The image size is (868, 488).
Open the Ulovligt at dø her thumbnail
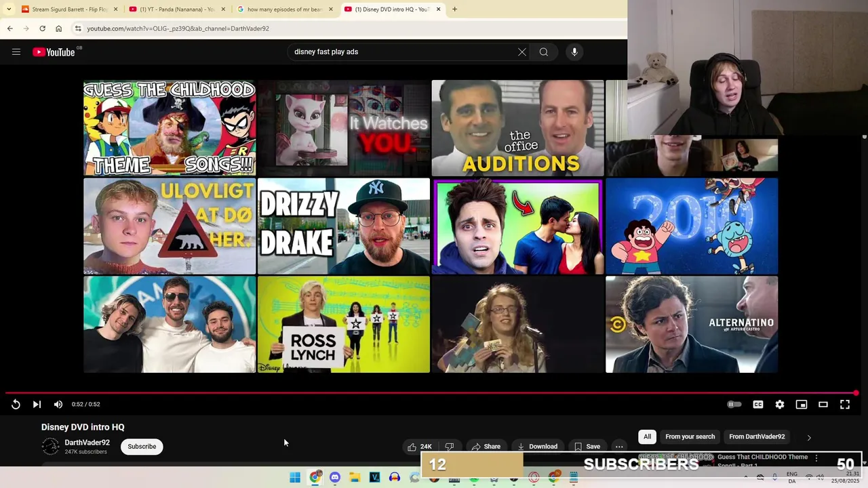[x=170, y=226]
